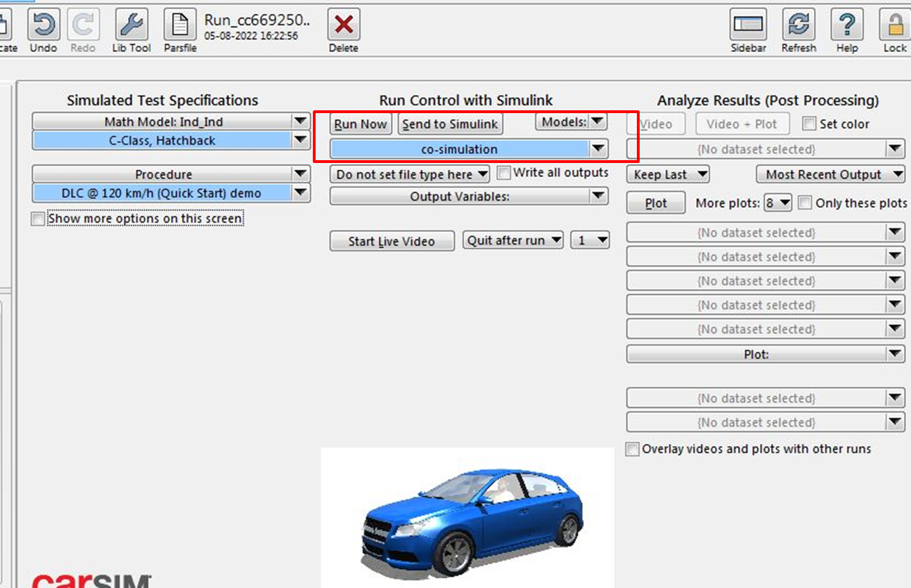Click the Lock padlock icon

click(895, 25)
